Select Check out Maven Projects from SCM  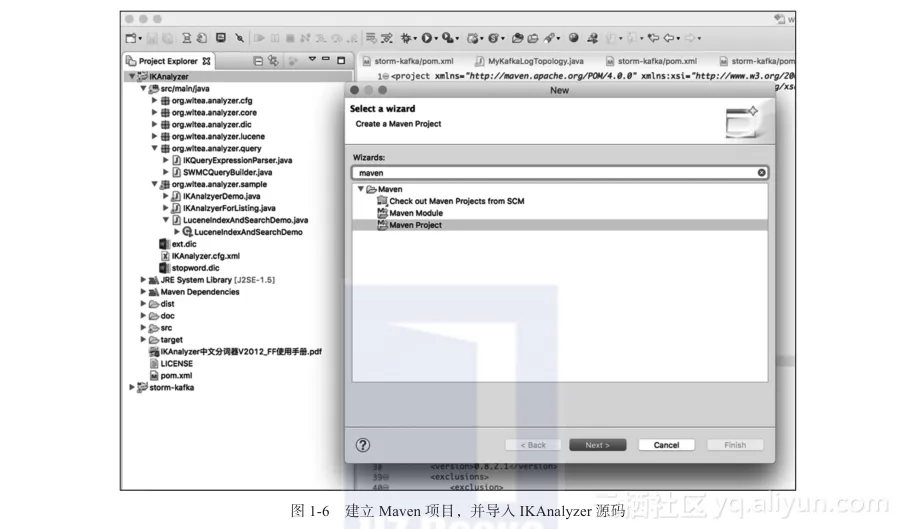click(456, 201)
